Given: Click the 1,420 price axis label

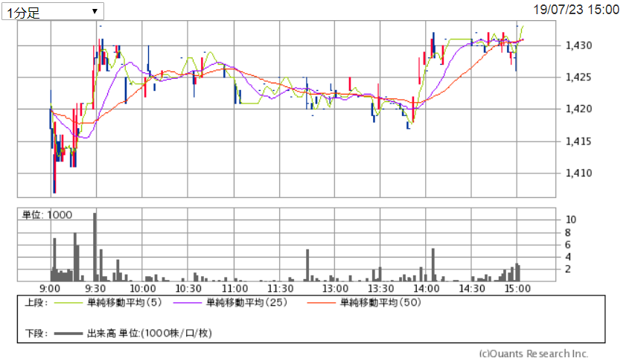Looking at the screenshot, I should point(578,109).
